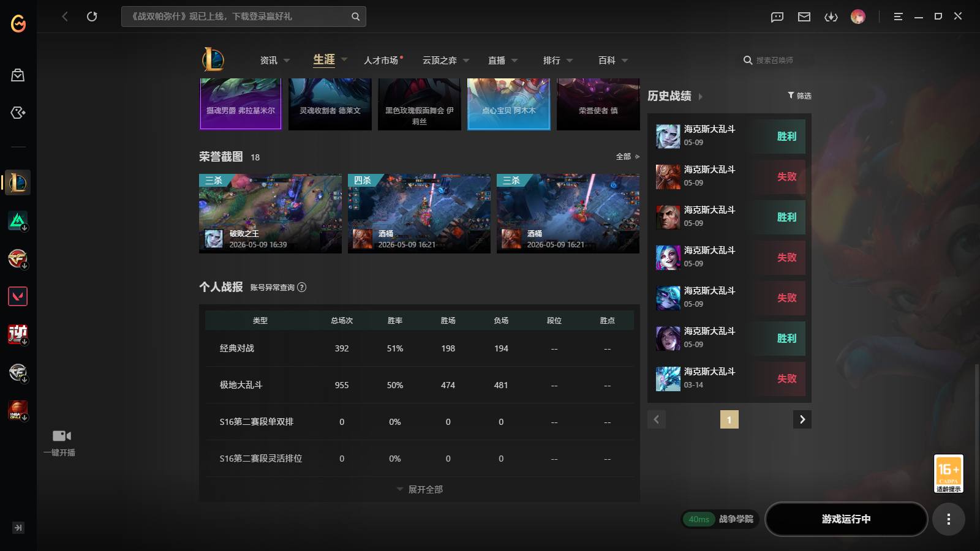Click the 16+ age rating badge
The image size is (980, 551).
click(x=948, y=473)
